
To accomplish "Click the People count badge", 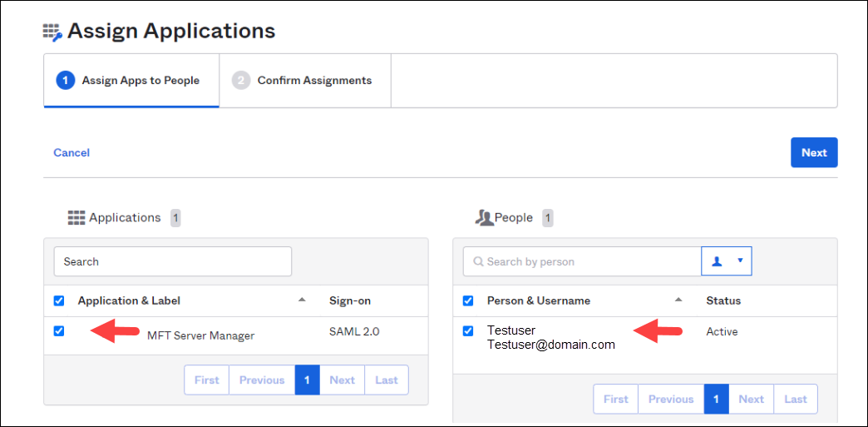I will click(547, 218).
